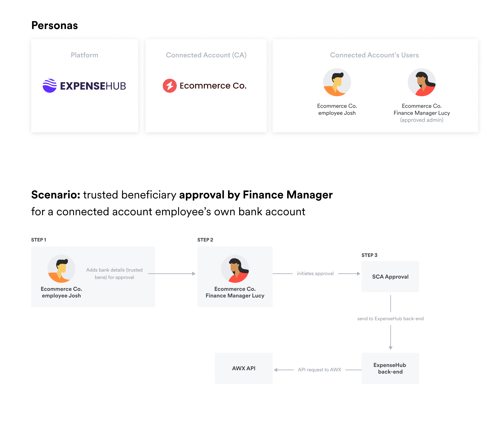
Task: Select the AWX API box
Action: point(244,369)
